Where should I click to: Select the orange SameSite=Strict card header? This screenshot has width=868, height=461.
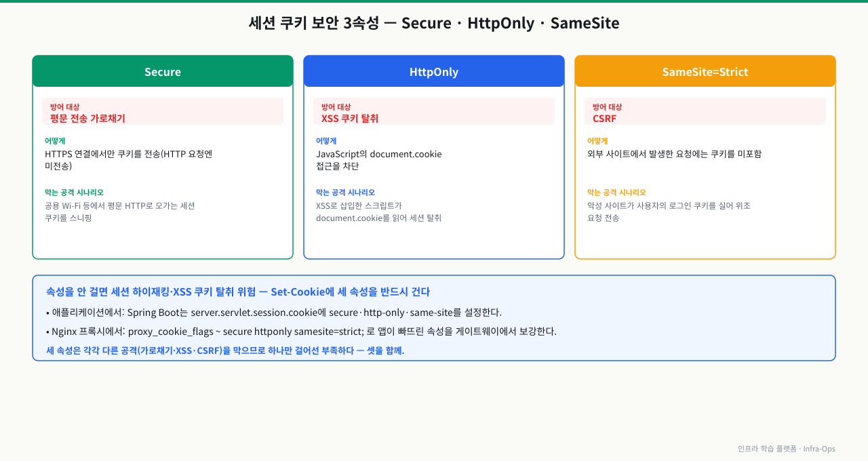click(x=705, y=71)
